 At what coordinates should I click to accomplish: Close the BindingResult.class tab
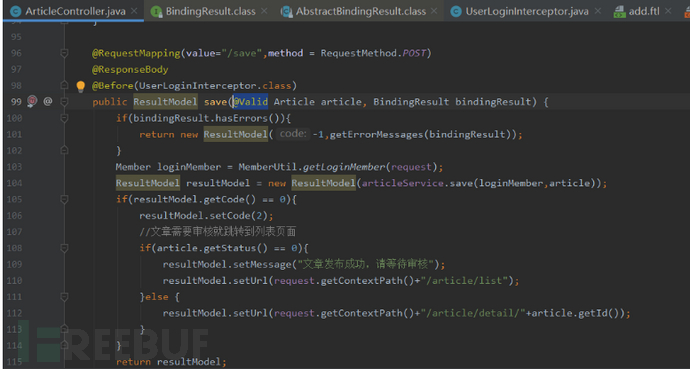click(264, 11)
